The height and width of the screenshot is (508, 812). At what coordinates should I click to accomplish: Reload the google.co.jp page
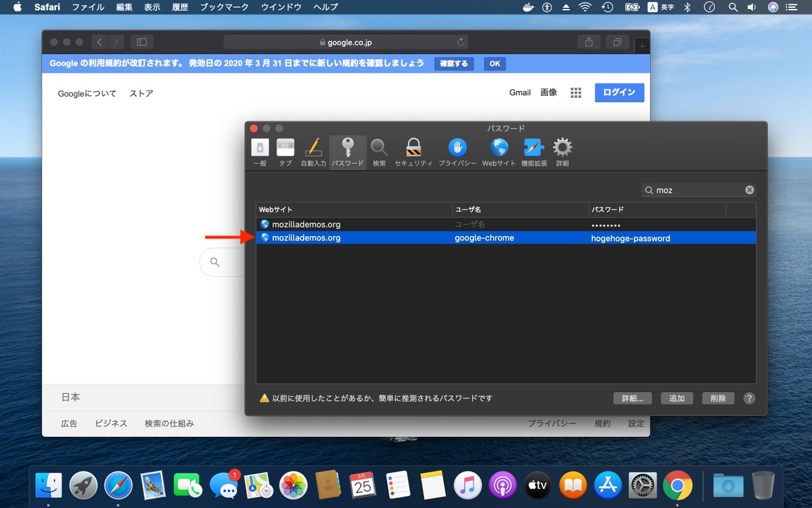point(460,42)
